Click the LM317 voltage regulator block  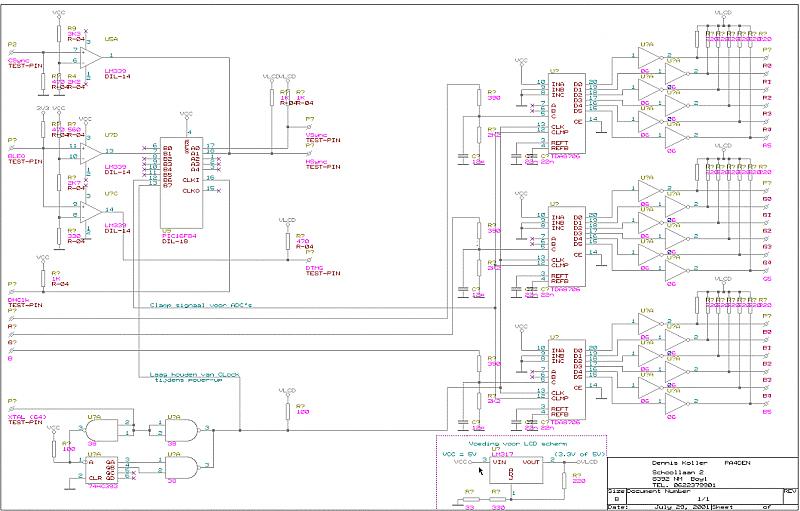(x=511, y=474)
